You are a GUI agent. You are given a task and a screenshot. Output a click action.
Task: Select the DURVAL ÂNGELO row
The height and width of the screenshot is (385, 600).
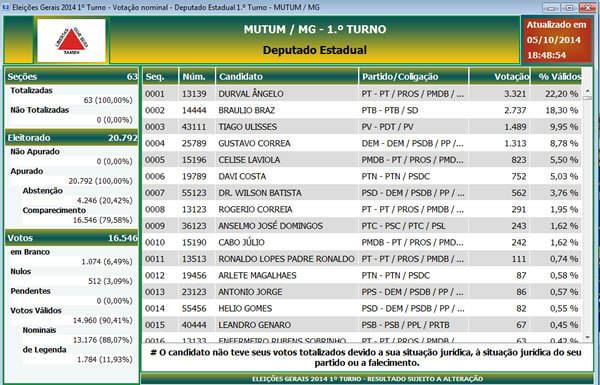[x=362, y=94]
